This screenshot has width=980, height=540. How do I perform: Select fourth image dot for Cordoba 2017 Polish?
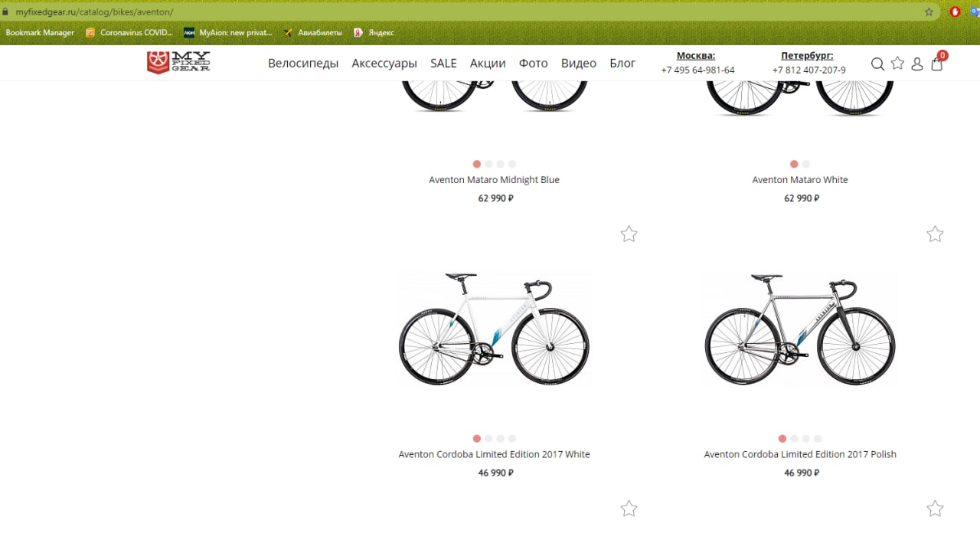[818, 439]
